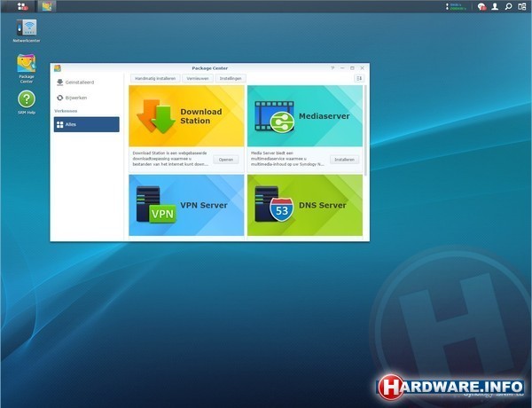Open the main menu icon in taskbar

[22, 6]
